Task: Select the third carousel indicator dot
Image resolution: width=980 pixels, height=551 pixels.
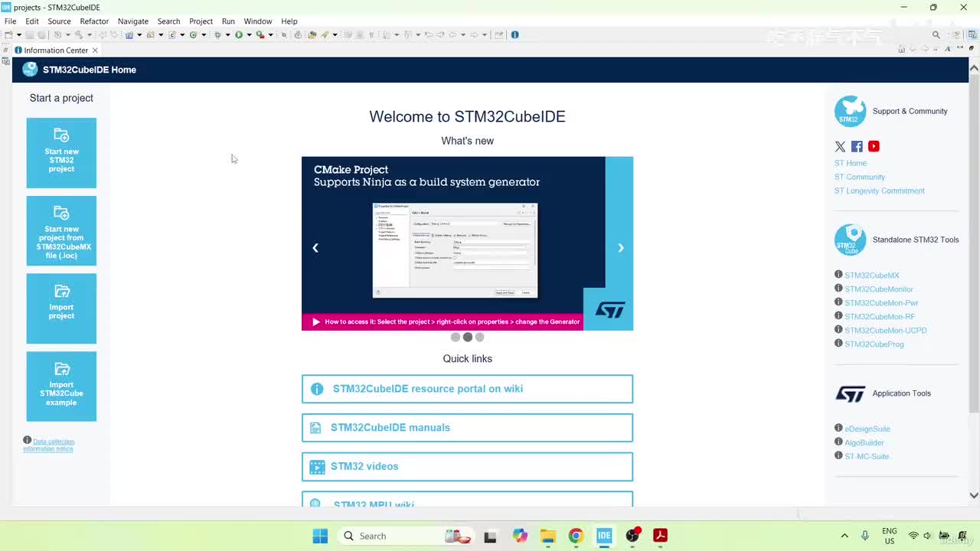Action: click(479, 337)
